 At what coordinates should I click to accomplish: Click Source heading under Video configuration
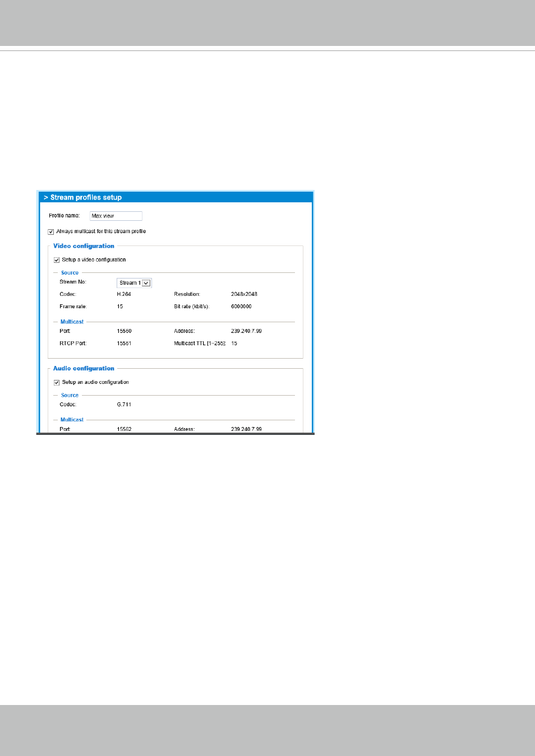point(70,273)
